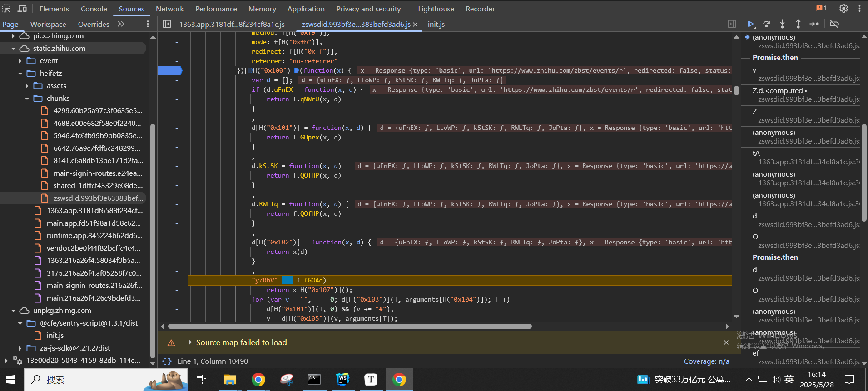
Task: Close the zswsdid source file tab
Action: tap(415, 25)
